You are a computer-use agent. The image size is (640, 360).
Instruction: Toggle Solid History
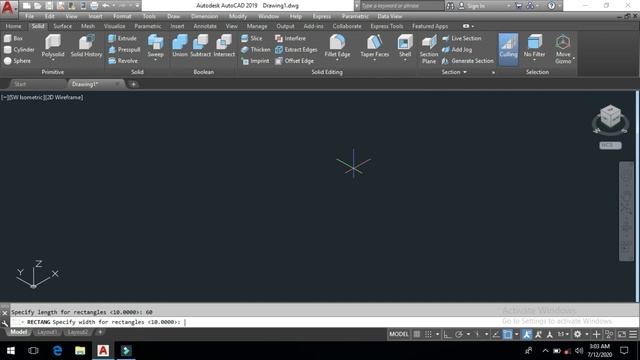(x=86, y=46)
